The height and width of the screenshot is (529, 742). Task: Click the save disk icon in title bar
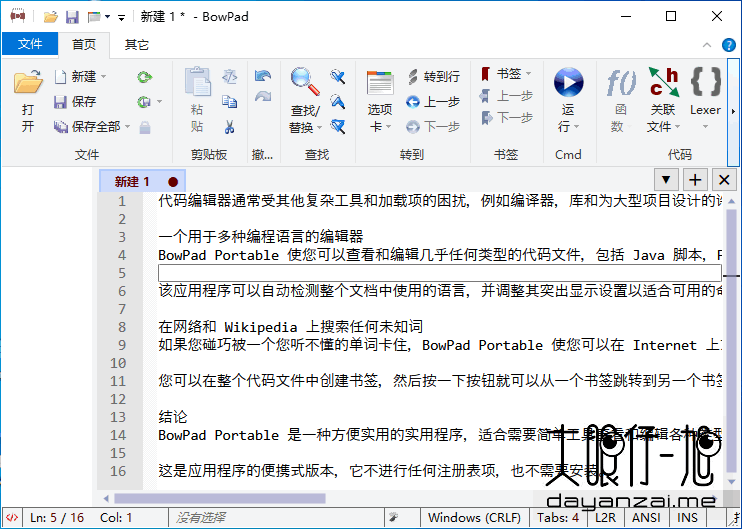(72, 17)
